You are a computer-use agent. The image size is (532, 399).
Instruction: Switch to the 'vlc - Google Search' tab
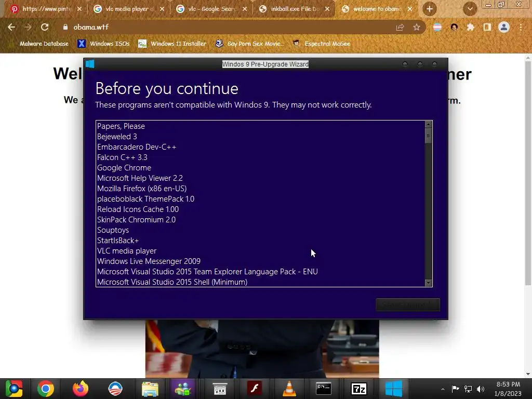coord(212,9)
